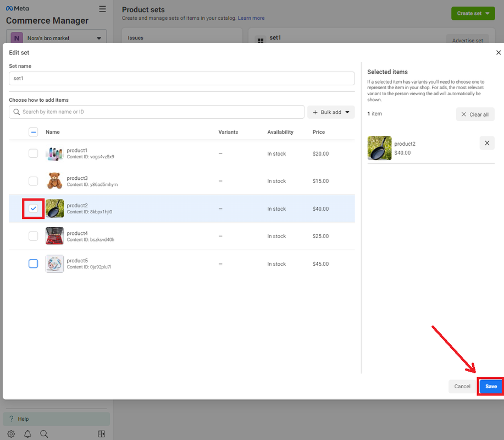Click the product5 name text
The image size is (504, 440).
(77, 260)
